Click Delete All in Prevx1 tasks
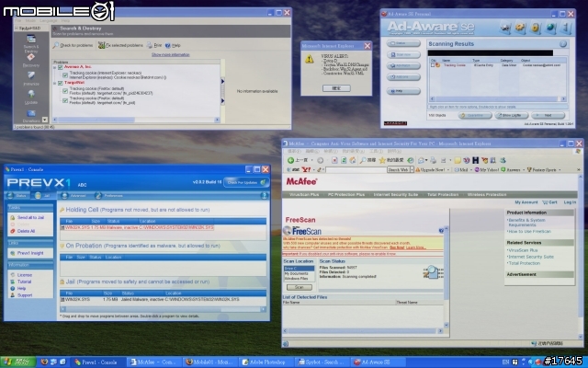Viewport: 588px width, 368px height. point(22,231)
